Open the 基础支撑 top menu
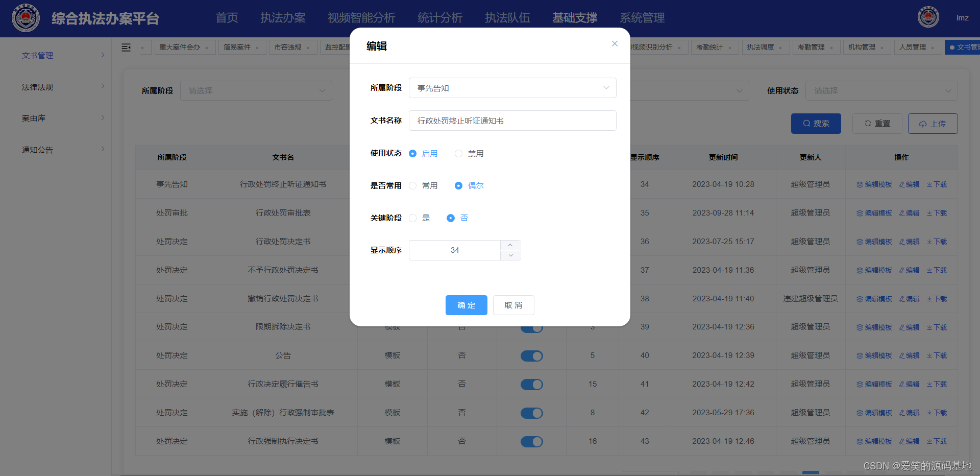Image resolution: width=980 pixels, height=476 pixels. pyautogui.click(x=575, y=18)
